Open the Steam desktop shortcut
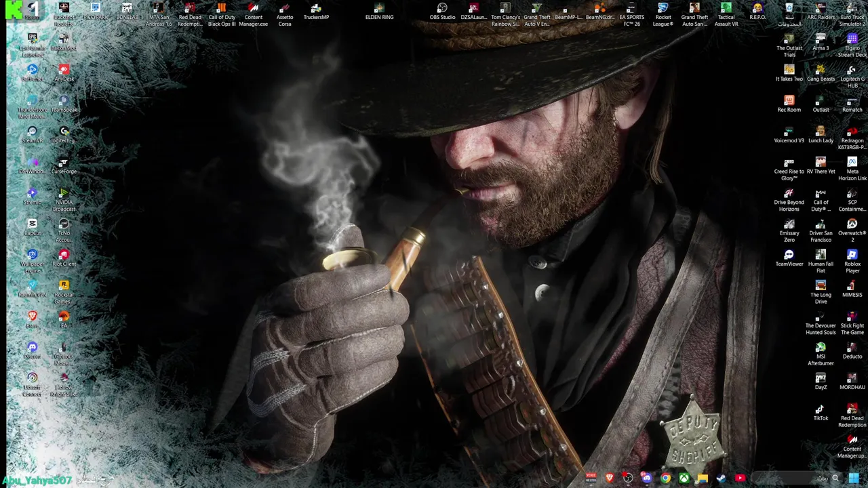This screenshot has width=868, height=488. point(32,11)
